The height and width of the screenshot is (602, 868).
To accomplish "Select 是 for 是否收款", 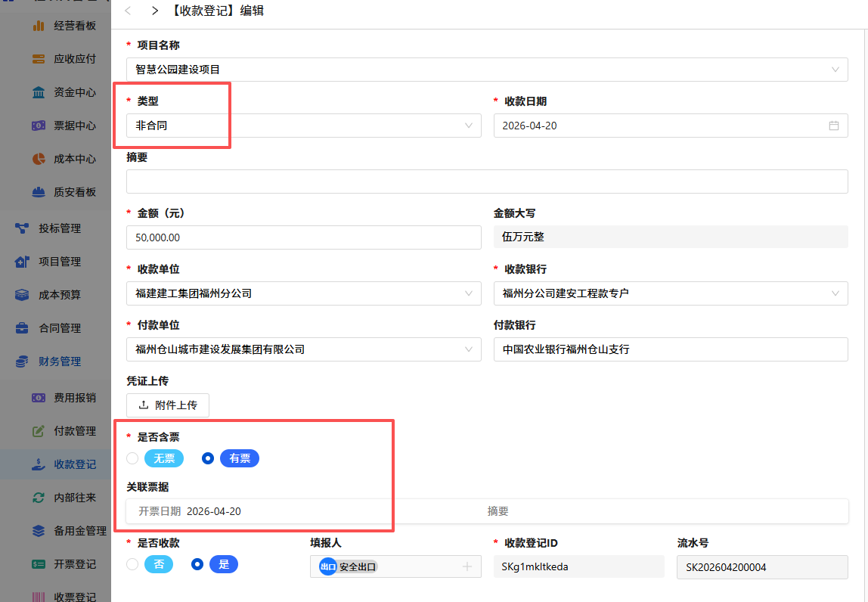I will click(x=197, y=564).
